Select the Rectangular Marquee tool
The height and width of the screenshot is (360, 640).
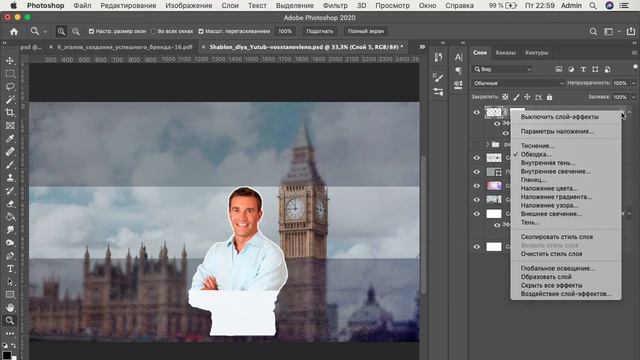(10, 74)
